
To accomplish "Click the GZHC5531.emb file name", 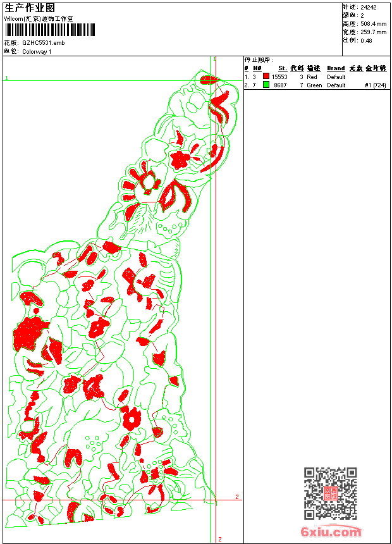I will [x=43, y=43].
